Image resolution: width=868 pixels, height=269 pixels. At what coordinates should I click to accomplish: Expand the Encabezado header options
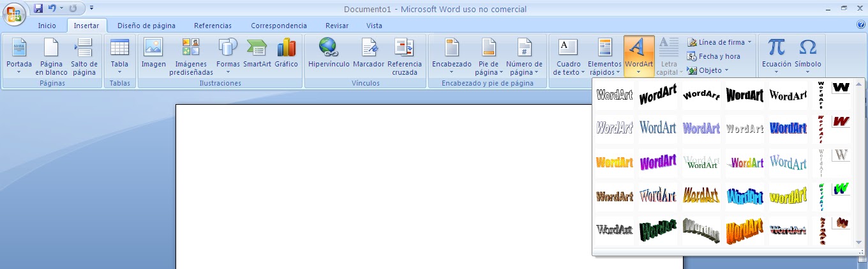(x=452, y=56)
